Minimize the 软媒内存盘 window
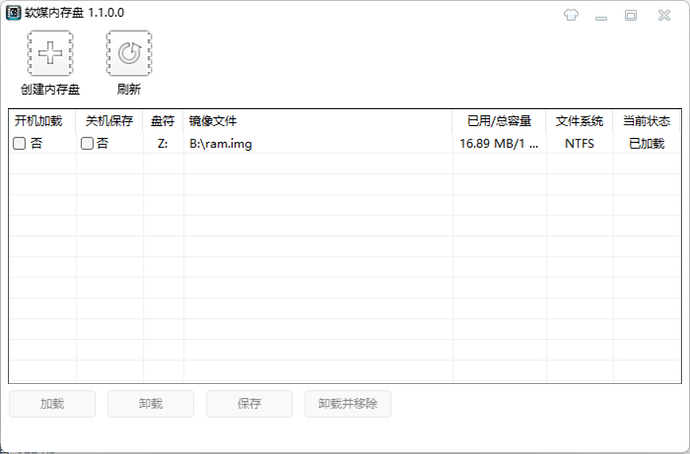690x454 pixels. point(601,15)
